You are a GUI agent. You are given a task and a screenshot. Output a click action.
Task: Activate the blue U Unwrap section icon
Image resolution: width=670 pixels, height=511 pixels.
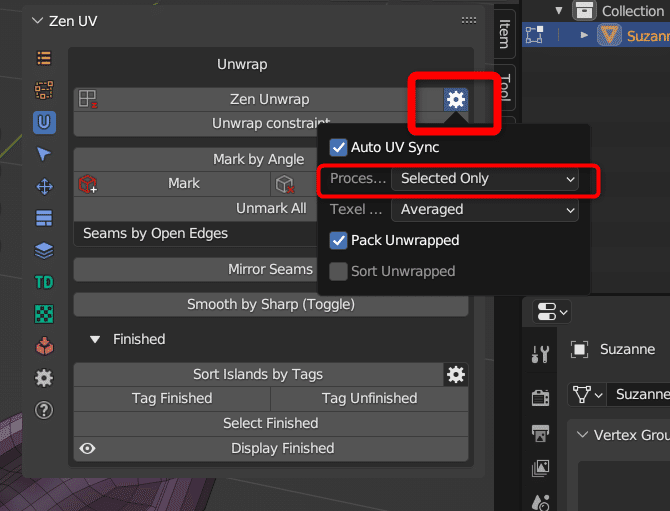(44, 122)
